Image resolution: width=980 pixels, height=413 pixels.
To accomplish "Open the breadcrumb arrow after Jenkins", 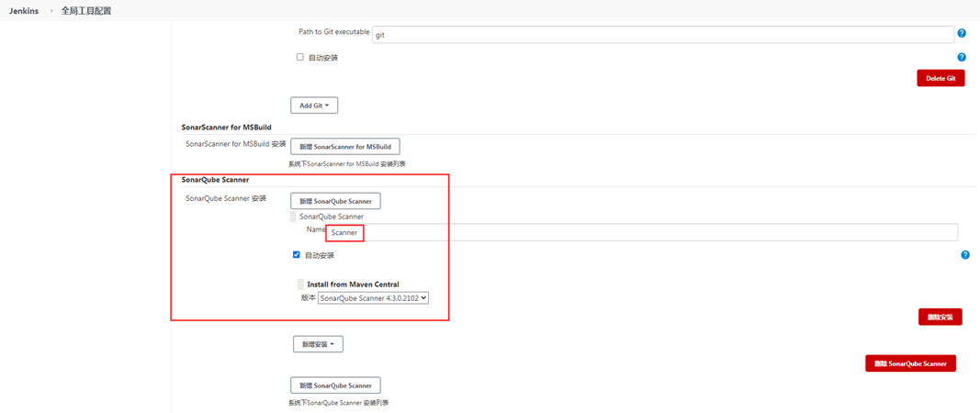I will tap(51, 11).
